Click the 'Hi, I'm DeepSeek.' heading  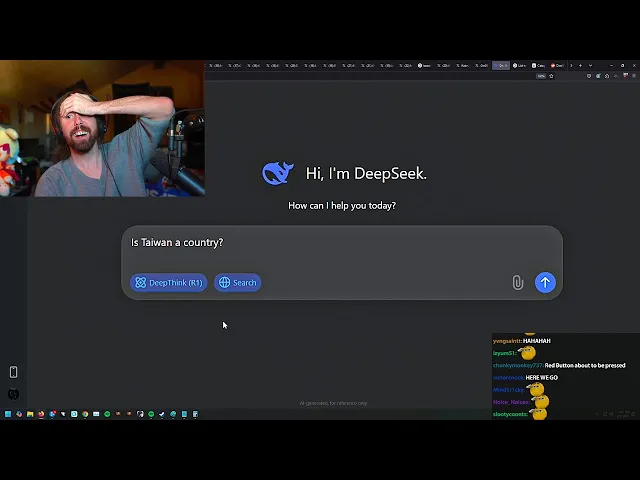click(x=366, y=173)
